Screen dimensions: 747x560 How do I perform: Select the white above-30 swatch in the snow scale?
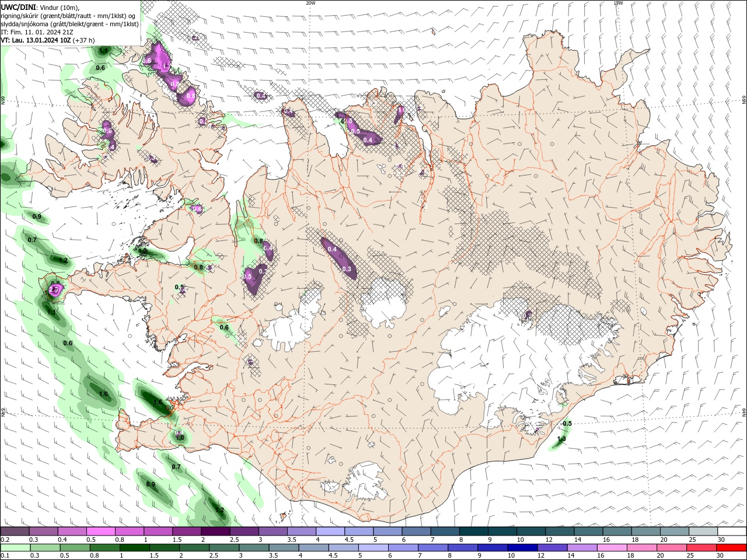731,531
